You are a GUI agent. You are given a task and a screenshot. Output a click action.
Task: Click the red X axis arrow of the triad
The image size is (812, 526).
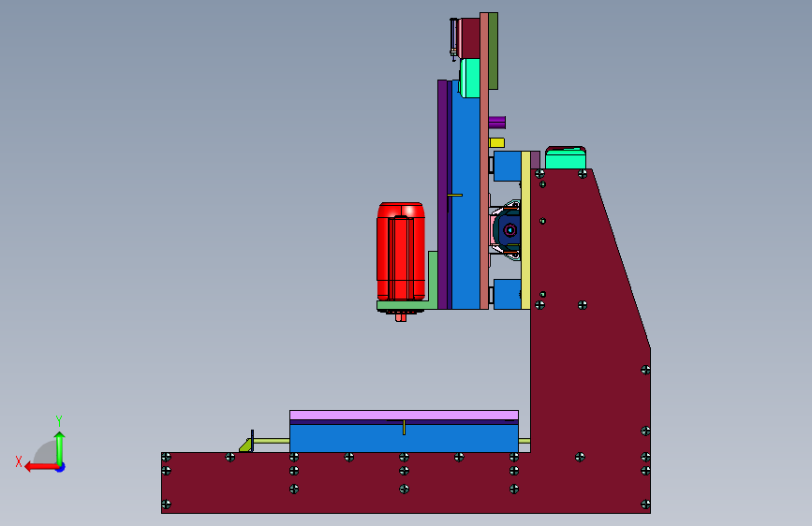41,467
